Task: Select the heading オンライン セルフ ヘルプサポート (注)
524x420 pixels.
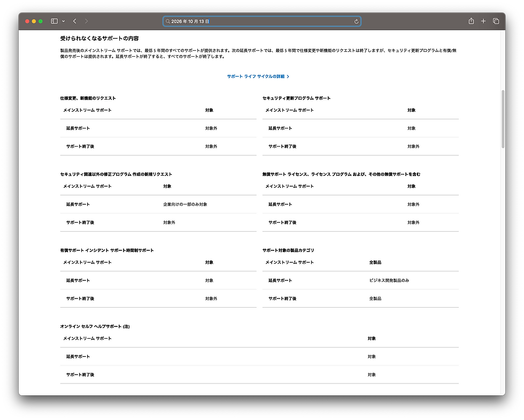Action: coord(95,326)
